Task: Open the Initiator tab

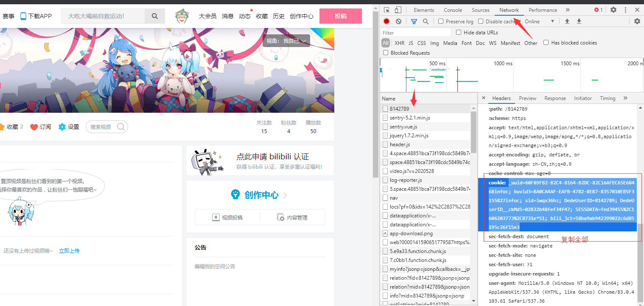Action: (583, 98)
